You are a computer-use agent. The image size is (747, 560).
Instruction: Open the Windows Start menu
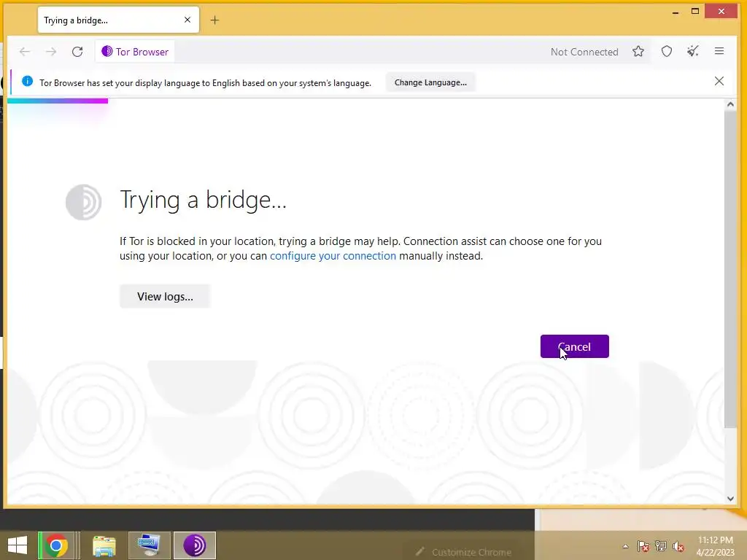(x=18, y=545)
